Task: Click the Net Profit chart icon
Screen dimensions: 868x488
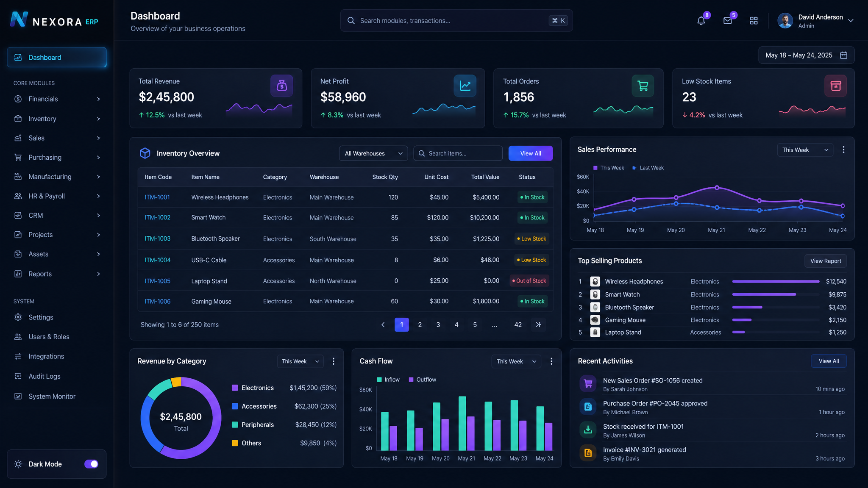Action: pyautogui.click(x=465, y=86)
